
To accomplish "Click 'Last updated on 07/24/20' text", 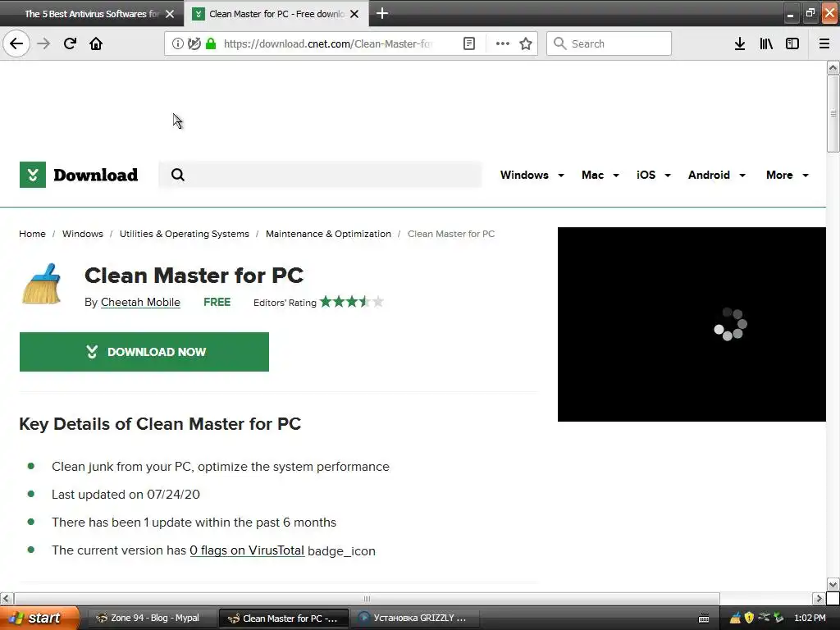I will tap(126, 495).
